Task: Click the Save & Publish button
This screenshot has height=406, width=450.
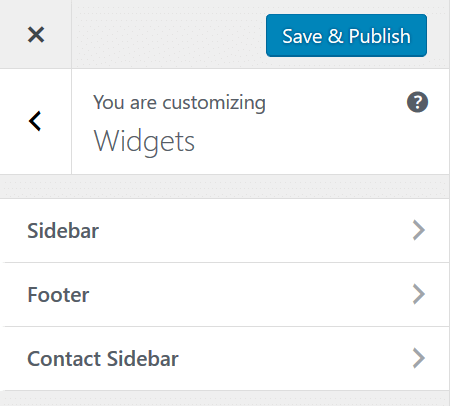Action: 346,35
